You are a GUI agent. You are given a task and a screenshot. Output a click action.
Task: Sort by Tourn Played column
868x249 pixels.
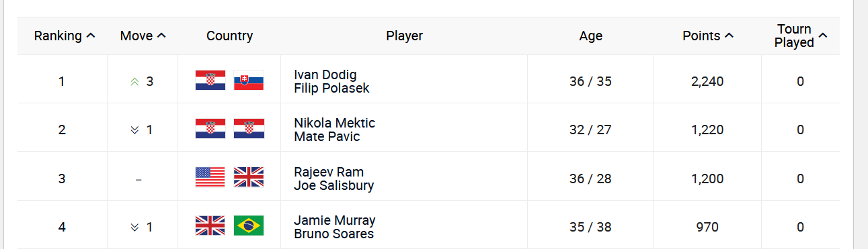coord(801,36)
